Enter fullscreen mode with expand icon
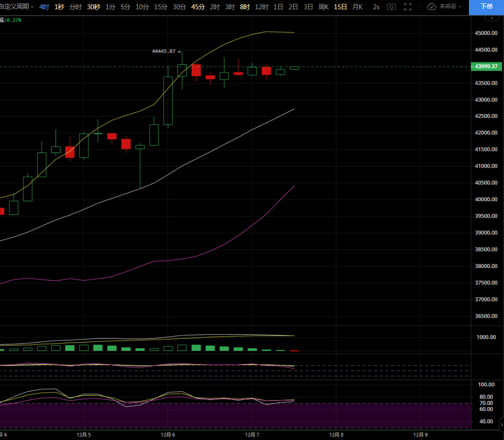Image resolution: width=504 pixels, height=440 pixels. point(408,7)
